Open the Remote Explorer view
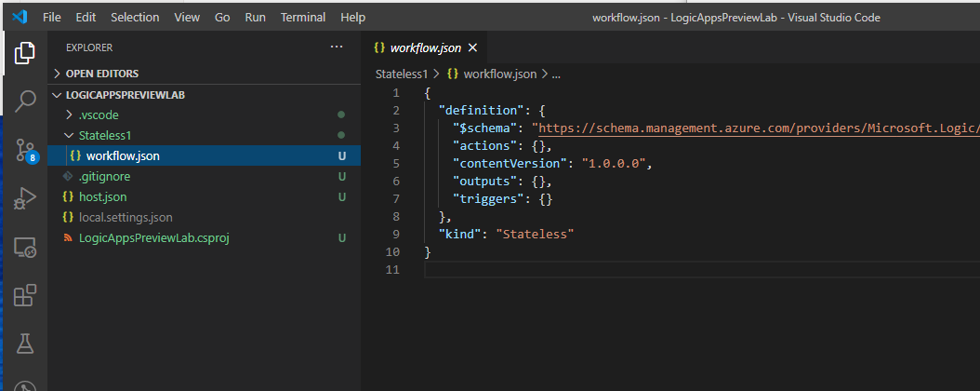This screenshot has height=391, width=980. pos(25,247)
